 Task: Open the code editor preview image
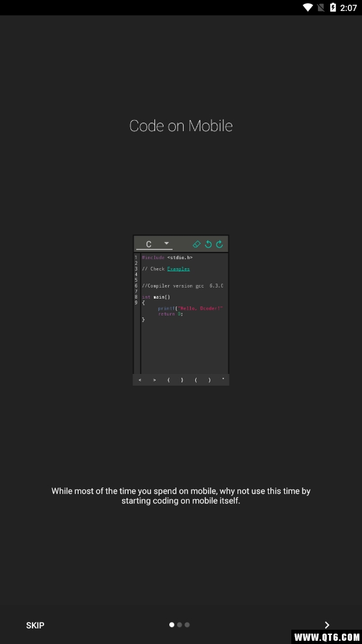point(181,310)
